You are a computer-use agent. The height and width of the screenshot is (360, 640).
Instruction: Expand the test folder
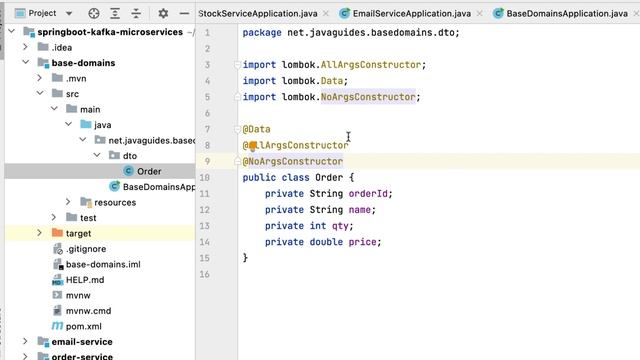(x=54, y=218)
